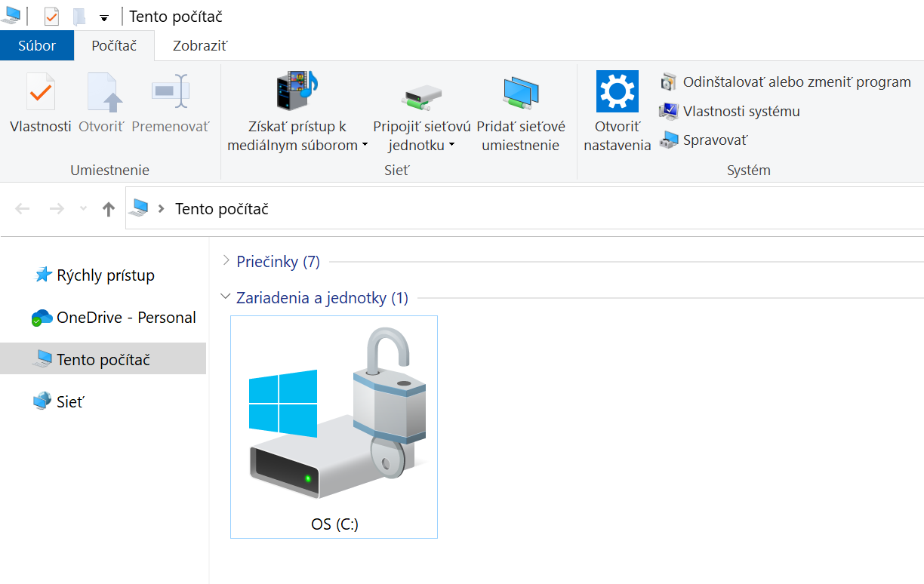This screenshot has height=584, width=924.
Task: Open Vlastnosti systému
Action: (741, 112)
